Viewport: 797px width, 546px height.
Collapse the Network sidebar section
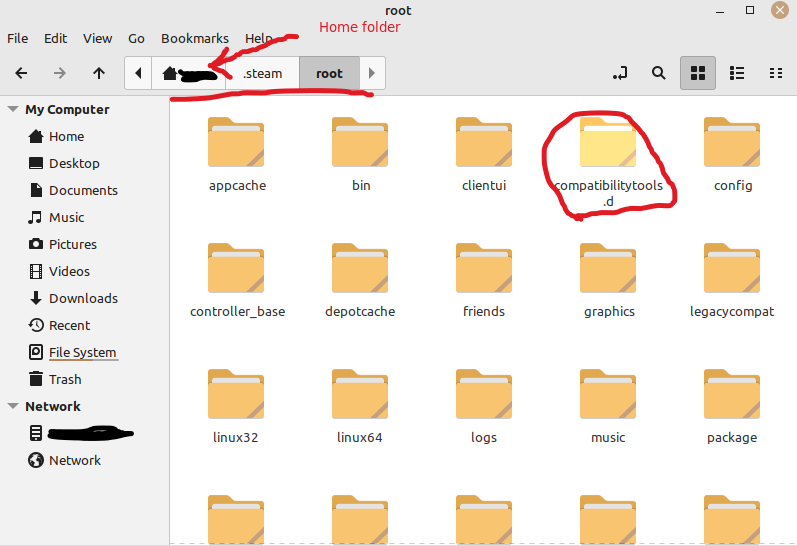click(x=13, y=406)
